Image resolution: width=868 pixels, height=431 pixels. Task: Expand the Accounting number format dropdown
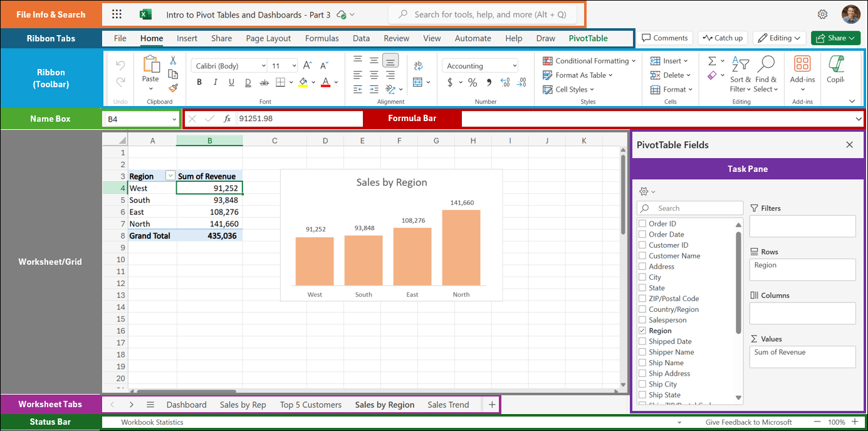tap(515, 66)
